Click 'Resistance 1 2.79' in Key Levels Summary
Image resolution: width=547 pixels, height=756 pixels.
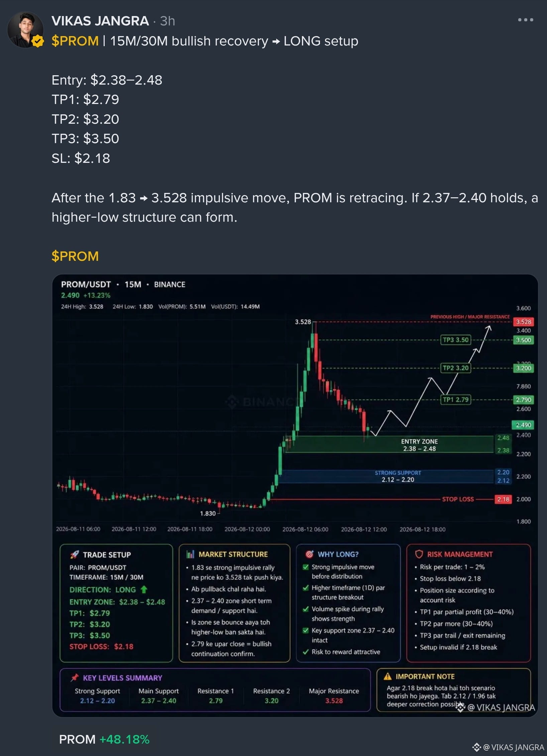(x=216, y=696)
